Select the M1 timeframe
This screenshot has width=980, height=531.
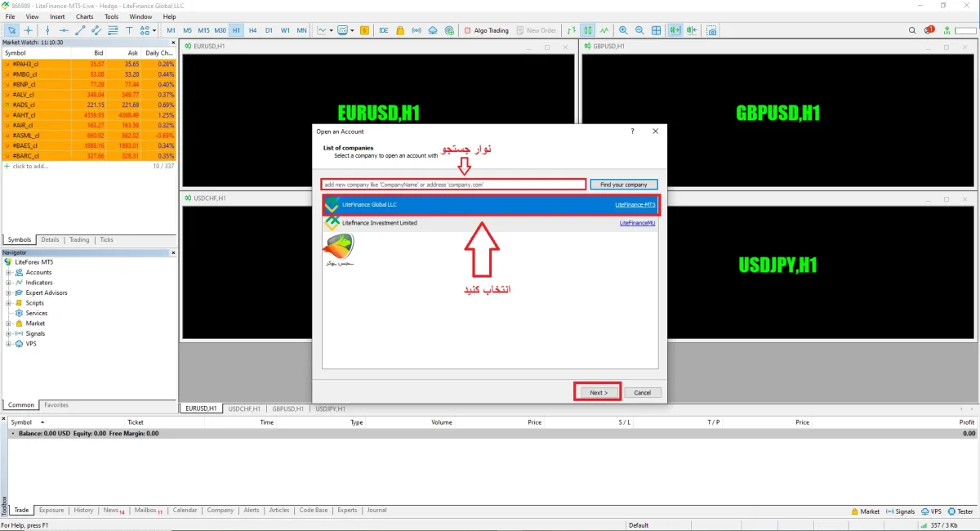[171, 30]
